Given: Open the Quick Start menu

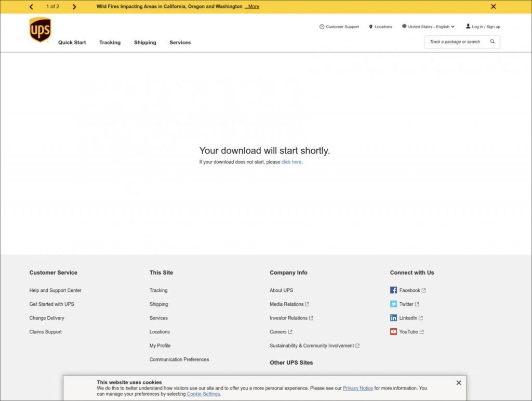Looking at the screenshot, I should click(x=72, y=43).
